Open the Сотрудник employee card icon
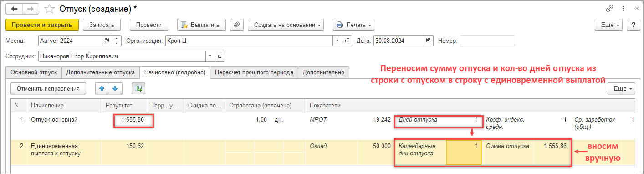Viewport: 644px width, 174px height. pos(220,56)
